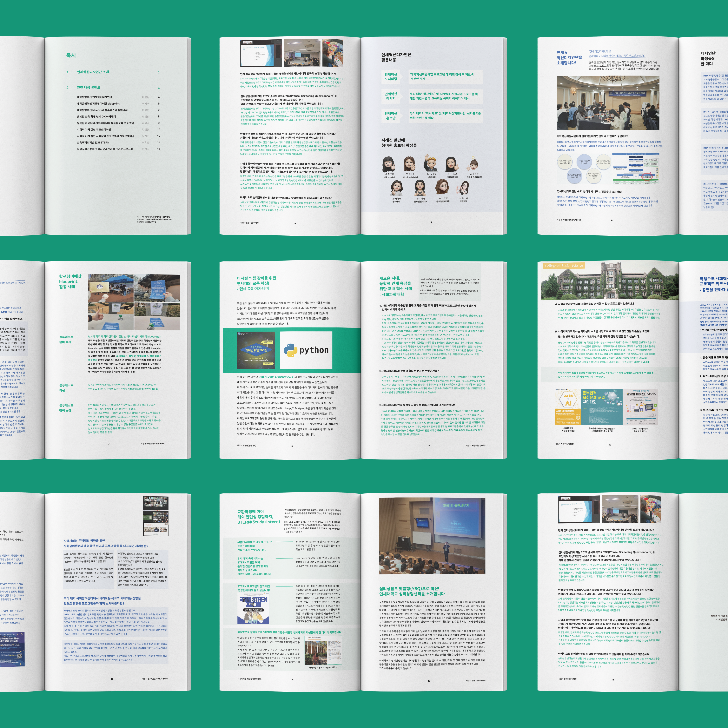Click the 윤현지 finger-heart avatar
Viewport: 728px width, 728px height.
click(x=396, y=188)
